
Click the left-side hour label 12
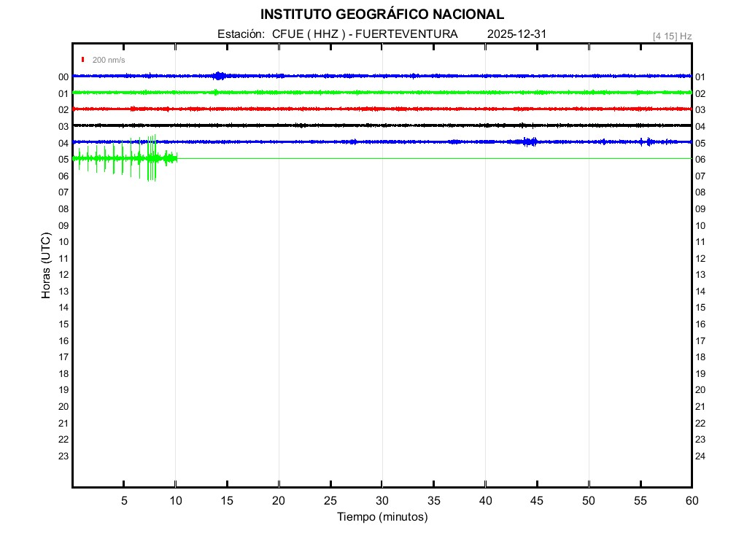coord(63,275)
